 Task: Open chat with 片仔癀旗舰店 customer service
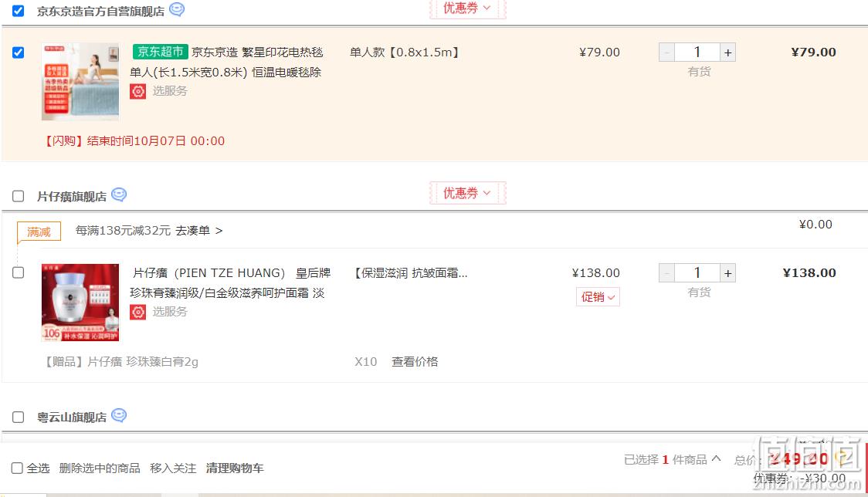coord(119,194)
